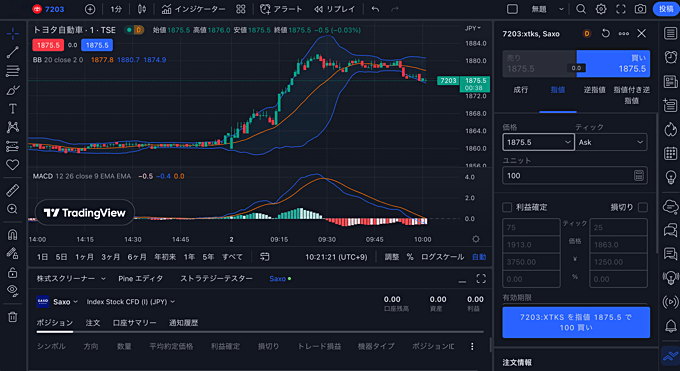
Task: Switch to the 成行 market order tab
Action: click(521, 90)
